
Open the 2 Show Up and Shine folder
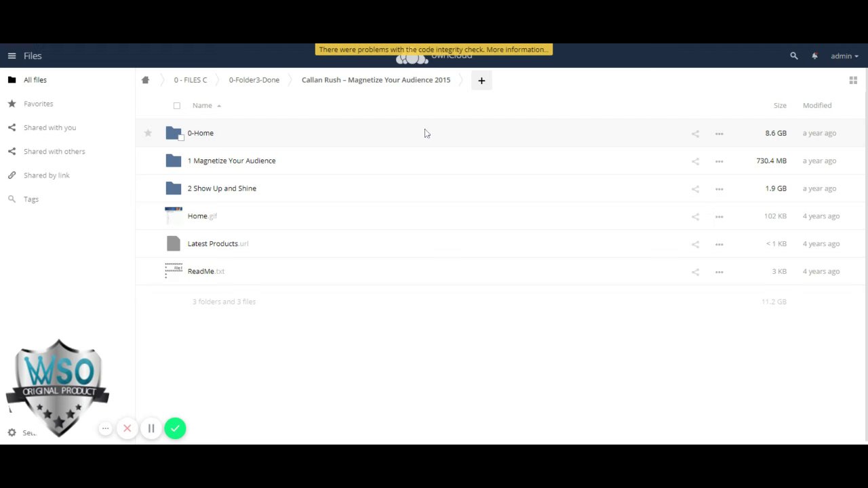click(x=222, y=188)
